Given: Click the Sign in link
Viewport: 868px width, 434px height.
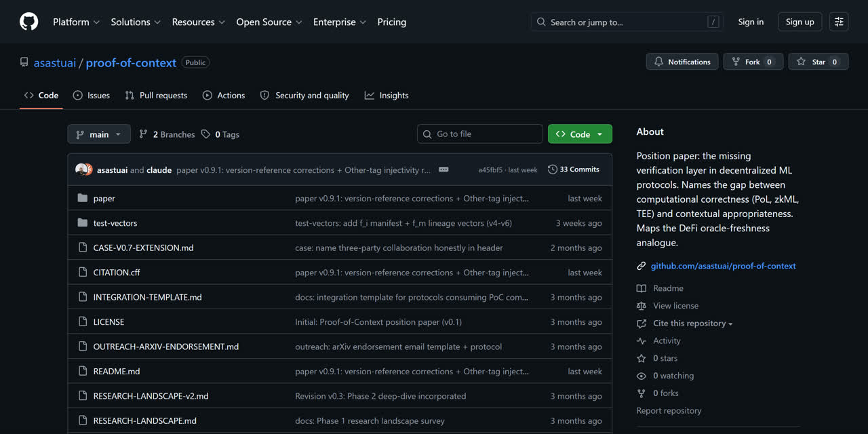Looking at the screenshot, I should click(751, 22).
